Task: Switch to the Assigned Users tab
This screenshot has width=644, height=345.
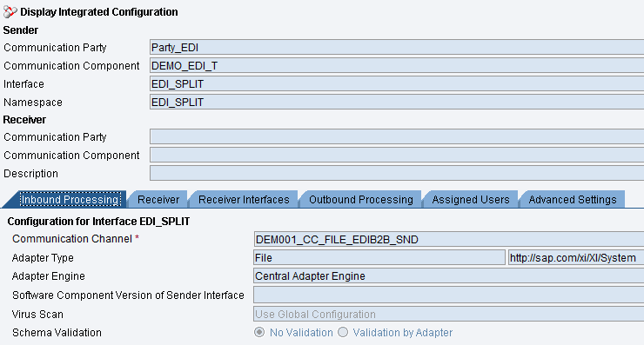Action: (470, 199)
